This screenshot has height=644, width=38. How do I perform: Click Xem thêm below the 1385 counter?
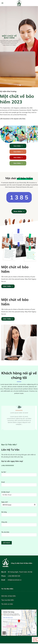click(x=19, y=211)
